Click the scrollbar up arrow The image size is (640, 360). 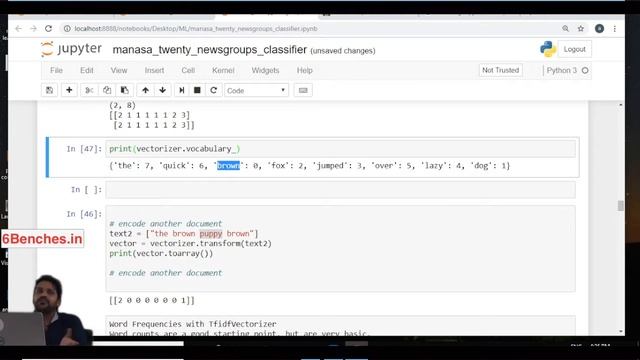point(620,105)
